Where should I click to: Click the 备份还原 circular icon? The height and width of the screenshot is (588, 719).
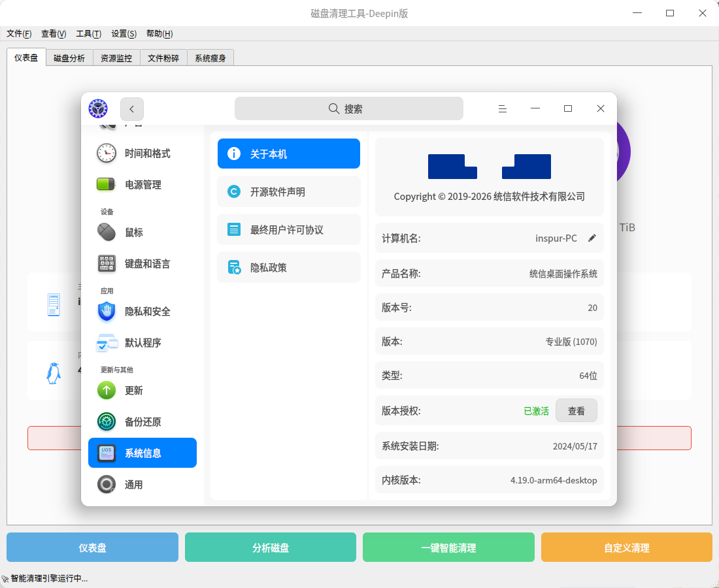[107, 421]
